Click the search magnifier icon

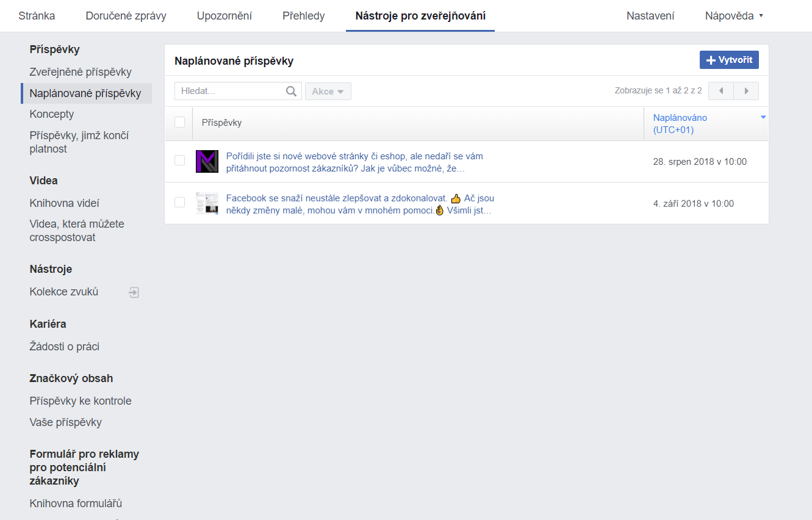point(291,92)
